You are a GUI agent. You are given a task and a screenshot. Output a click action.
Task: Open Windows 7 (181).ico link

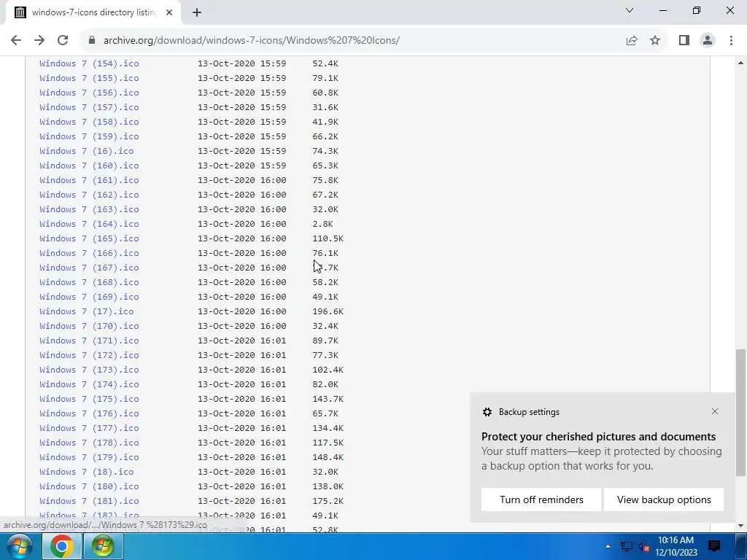[89, 501]
